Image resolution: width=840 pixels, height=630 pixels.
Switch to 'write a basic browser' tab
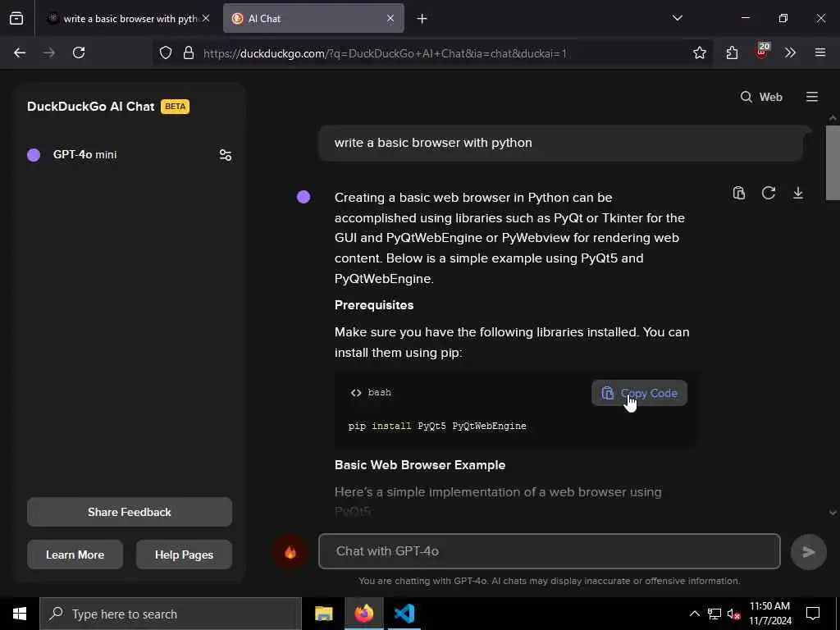(129, 19)
